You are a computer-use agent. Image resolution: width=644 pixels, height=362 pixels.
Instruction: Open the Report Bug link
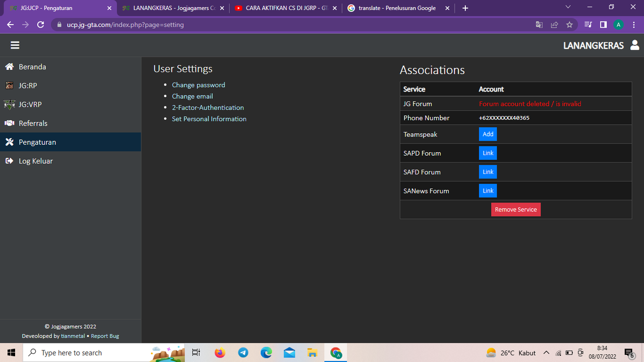(105, 336)
